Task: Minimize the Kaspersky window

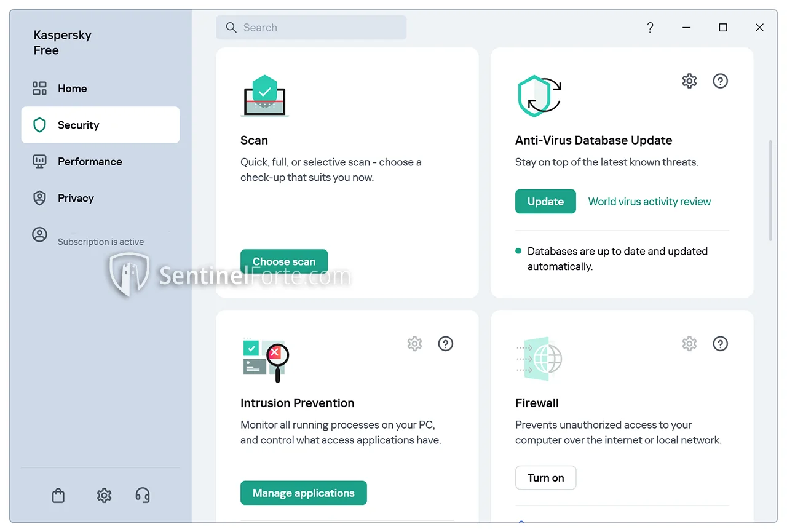Action: point(687,28)
